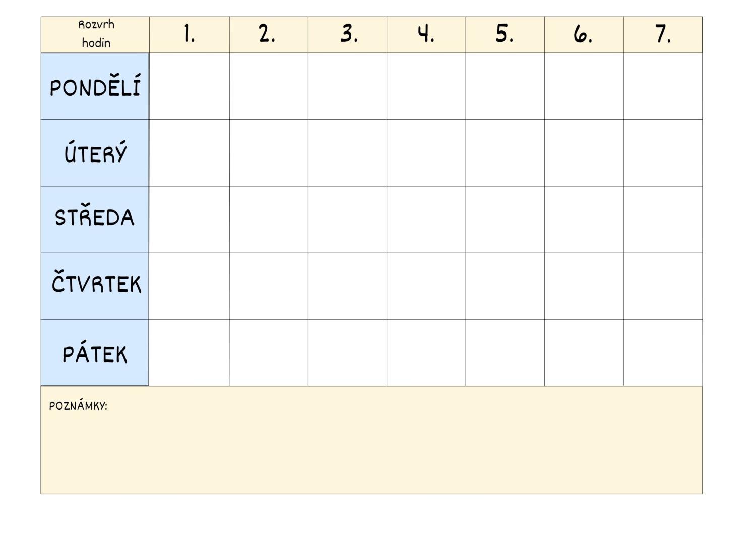Click the POZNÁMKY notes area
The height and width of the screenshot is (534, 756).
pos(371,440)
